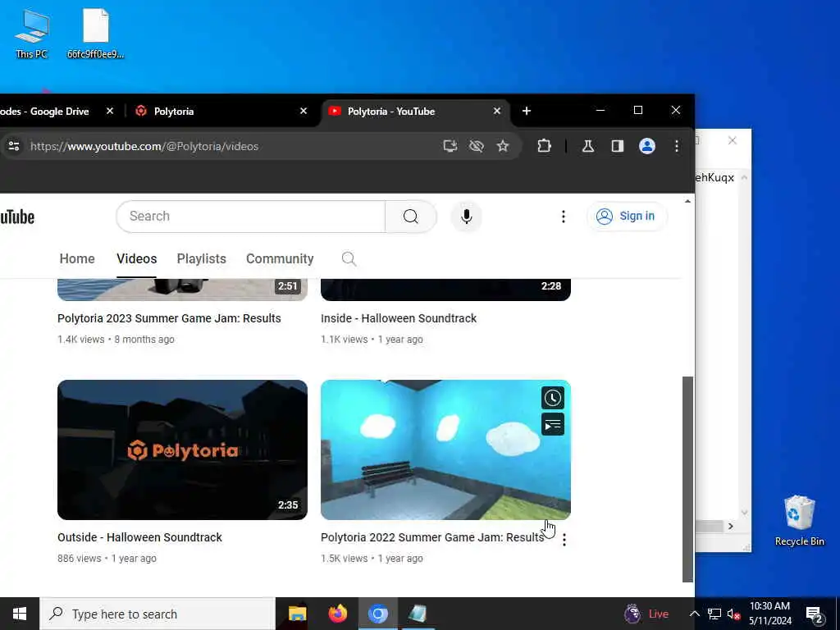Screen dimensions: 840x630
Task: Open Inside - Halloween Soundtrack title link
Action: (x=399, y=318)
